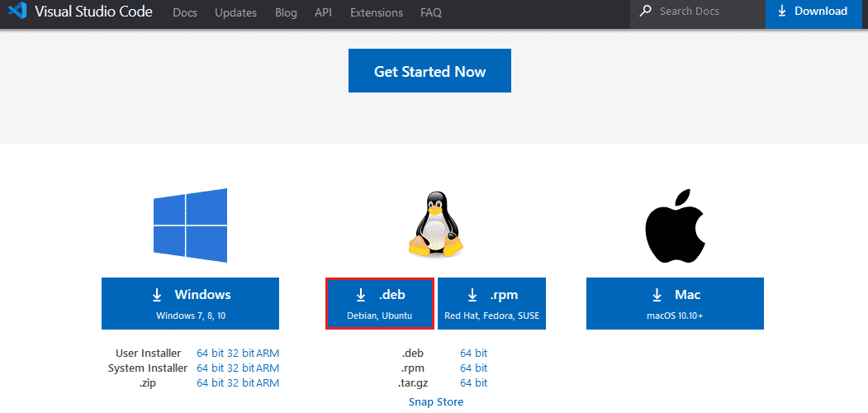Download the .deb package for Debian, Ubuntu
The width and height of the screenshot is (868, 413).
(x=380, y=303)
